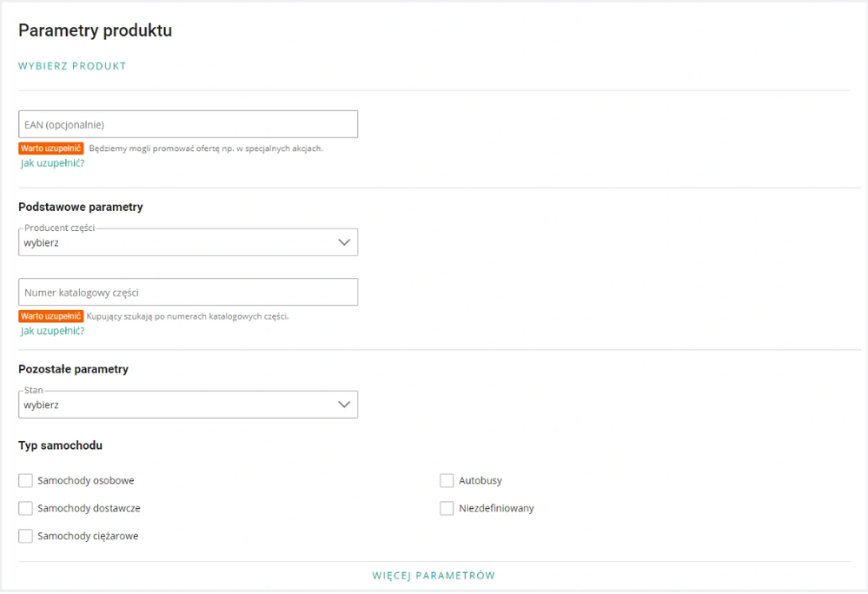The height and width of the screenshot is (594, 868).
Task: Tick the Samochody dostawcze checkbox
Action: (25, 508)
